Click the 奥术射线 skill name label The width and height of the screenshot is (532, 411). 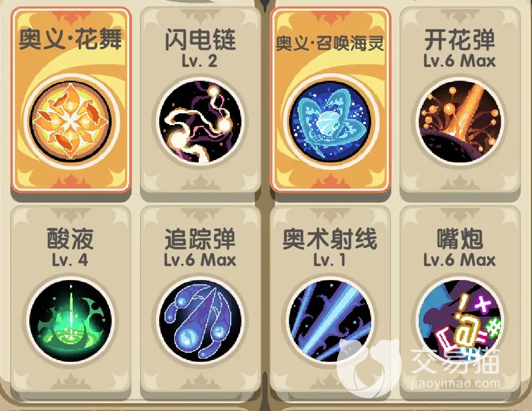(x=330, y=238)
